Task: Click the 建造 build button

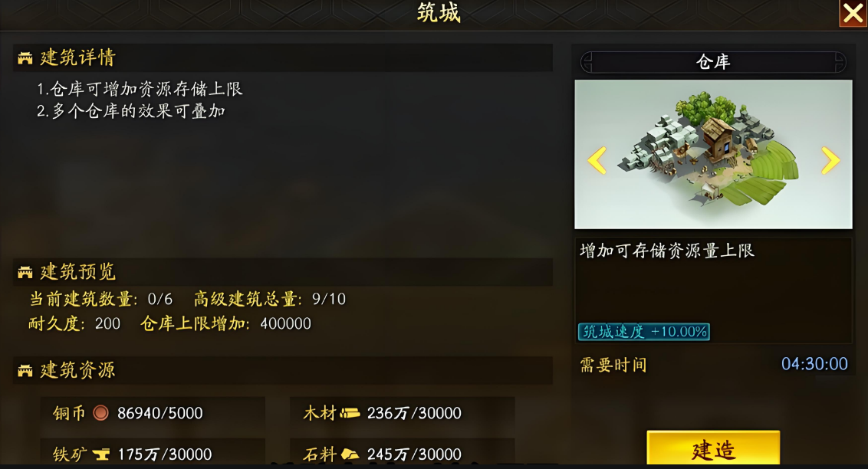Action: tap(713, 448)
